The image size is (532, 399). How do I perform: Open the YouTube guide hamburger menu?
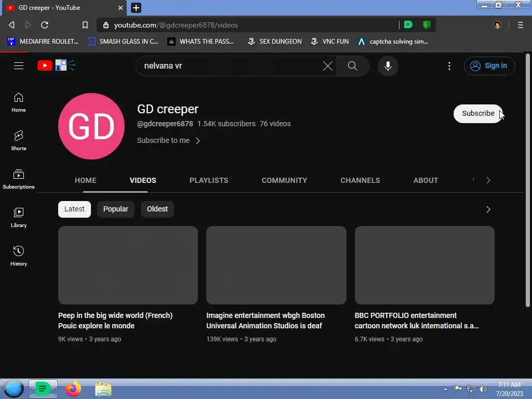tap(19, 65)
